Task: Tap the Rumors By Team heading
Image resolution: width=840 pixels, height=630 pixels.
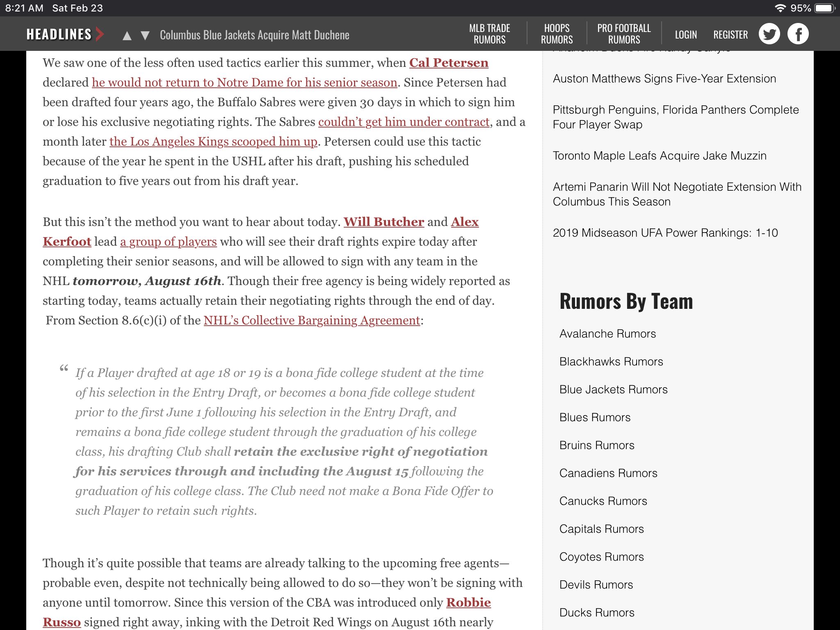Action: [626, 301]
